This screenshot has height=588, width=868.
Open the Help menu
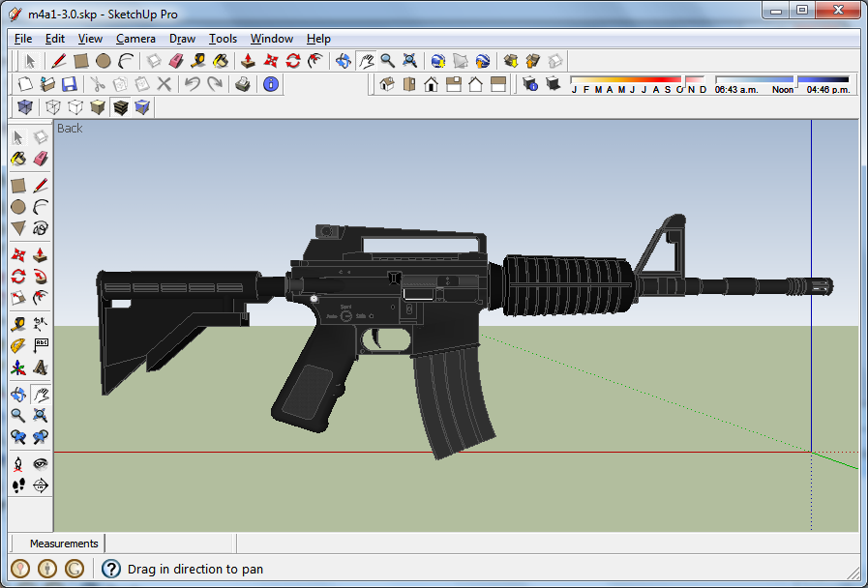pos(318,39)
